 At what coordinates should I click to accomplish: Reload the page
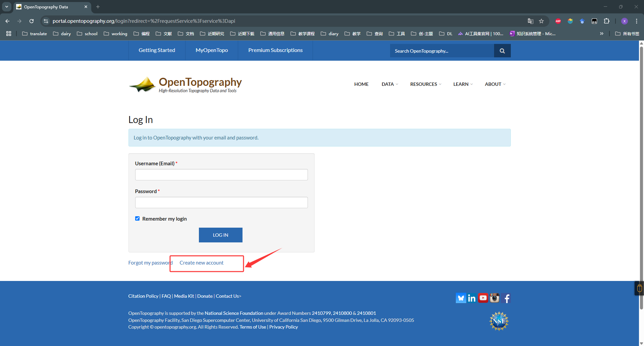coord(32,21)
